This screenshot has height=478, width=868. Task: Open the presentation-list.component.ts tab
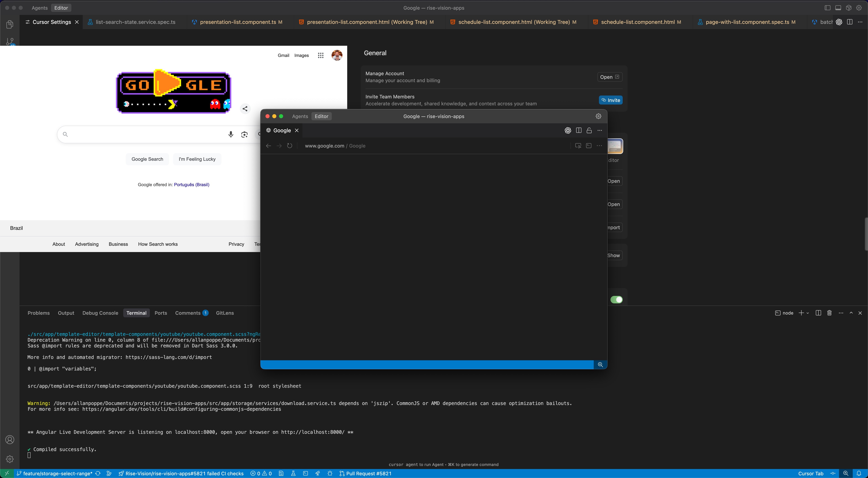(238, 22)
